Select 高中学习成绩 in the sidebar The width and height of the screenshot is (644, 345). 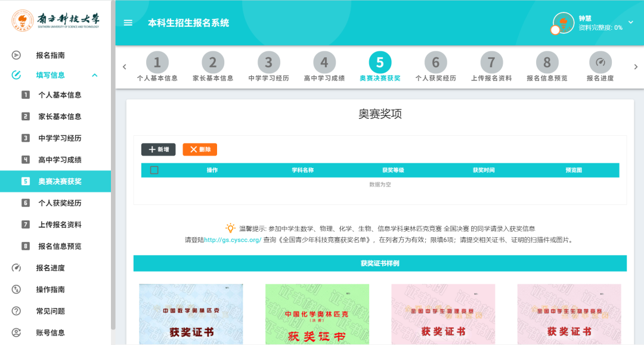[60, 160]
